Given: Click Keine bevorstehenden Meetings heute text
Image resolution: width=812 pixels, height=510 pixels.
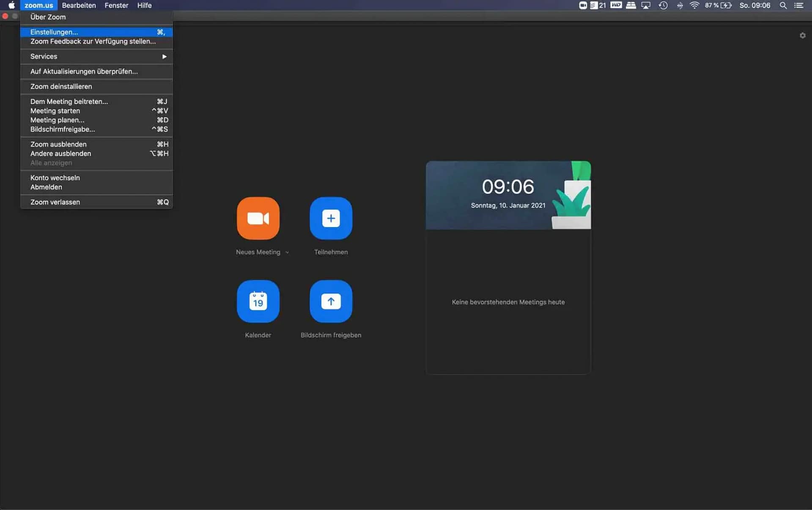Looking at the screenshot, I should pyautogui.click(x=508, y=302).
